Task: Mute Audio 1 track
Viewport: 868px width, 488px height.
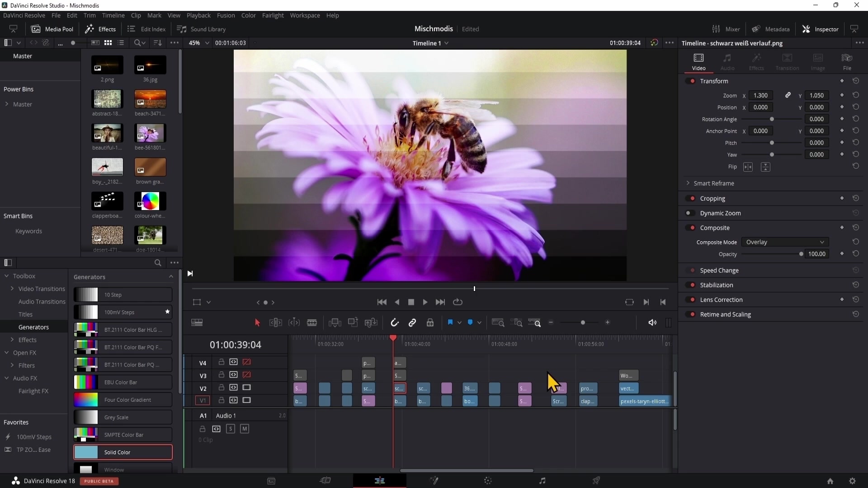Action: 245,429
